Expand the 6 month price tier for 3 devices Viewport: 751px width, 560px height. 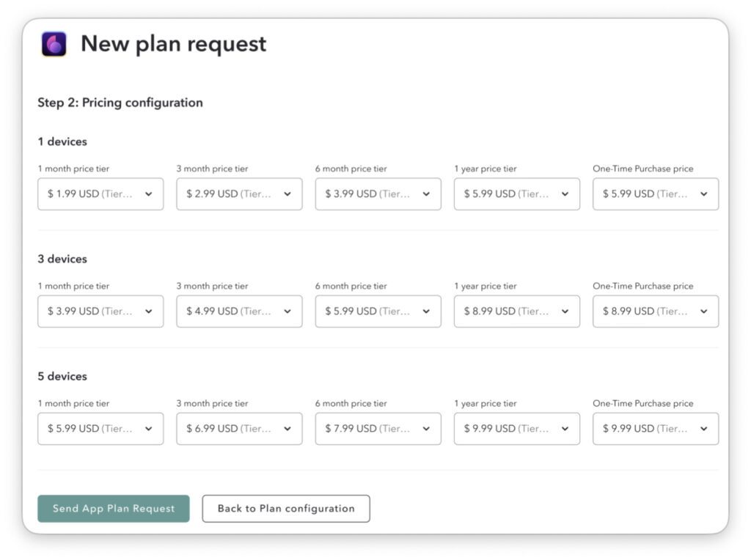pos(377,311)
